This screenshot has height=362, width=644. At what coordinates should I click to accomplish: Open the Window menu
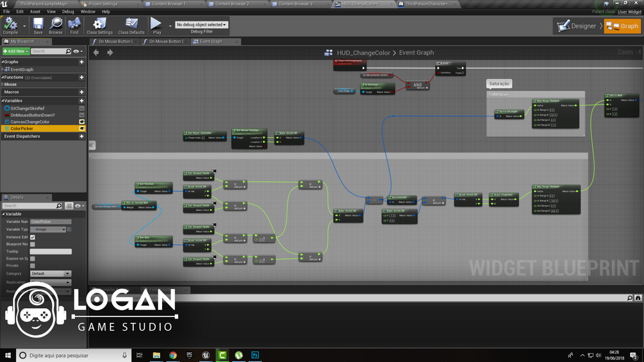point(88,12)
